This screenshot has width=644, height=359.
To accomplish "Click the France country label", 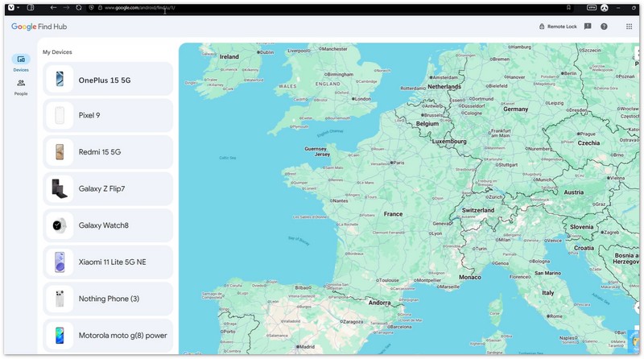I will tap(393, 214).
